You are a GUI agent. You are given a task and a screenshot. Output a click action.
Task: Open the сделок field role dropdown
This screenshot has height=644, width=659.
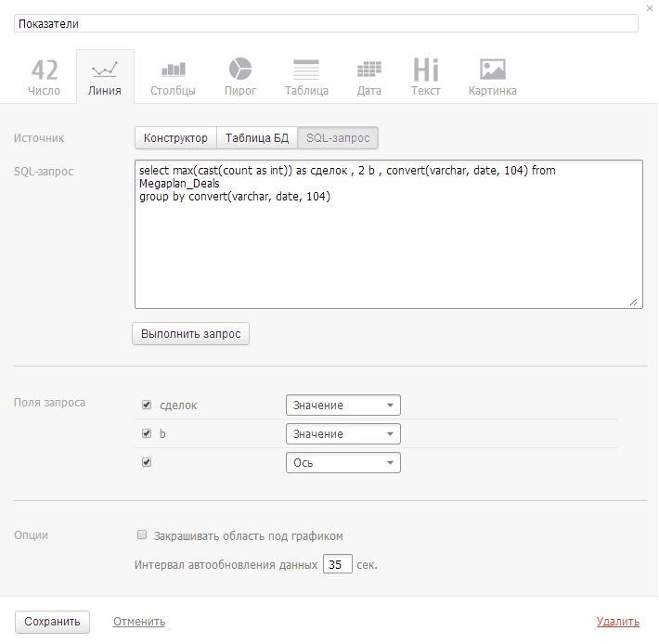click(342, 406)
